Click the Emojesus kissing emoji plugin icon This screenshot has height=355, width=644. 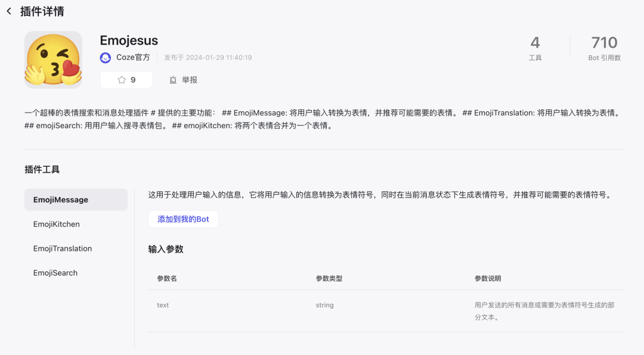tap(54, 60)
